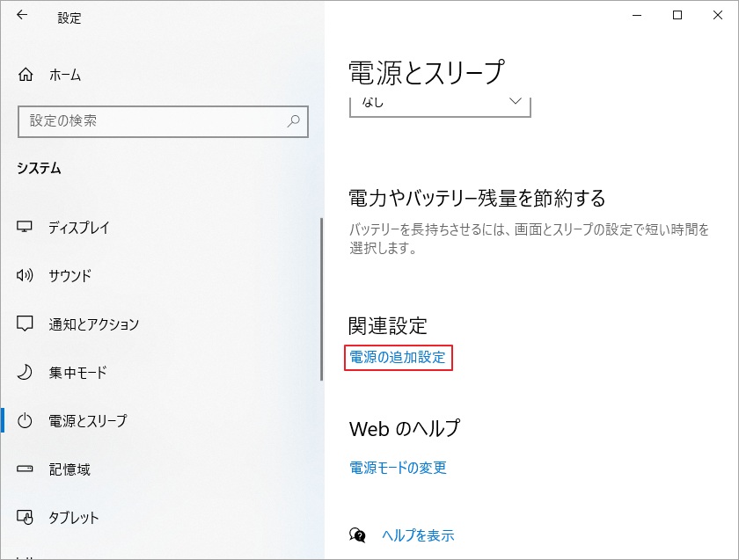Click the 電力やバッテリー残量を節約する heading
The height and width of the screenshot is (560, 739).
tap(477, 199)
